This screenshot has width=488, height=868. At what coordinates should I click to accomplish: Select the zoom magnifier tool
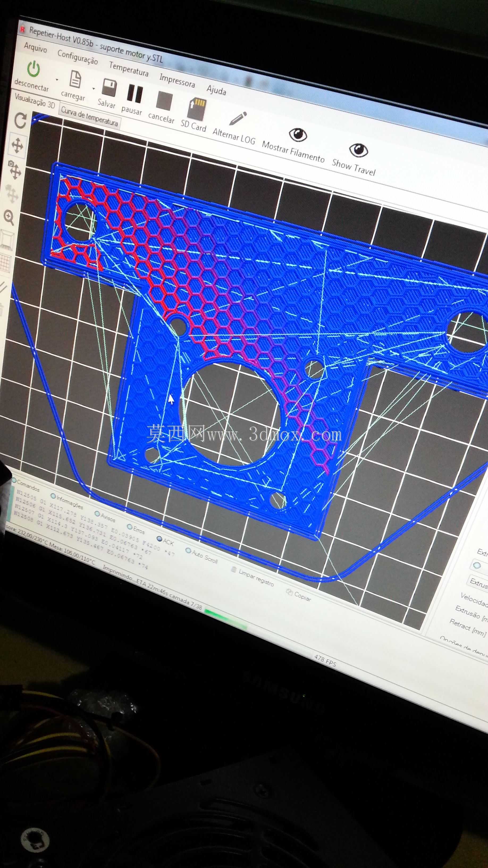[x=9, y=218]
